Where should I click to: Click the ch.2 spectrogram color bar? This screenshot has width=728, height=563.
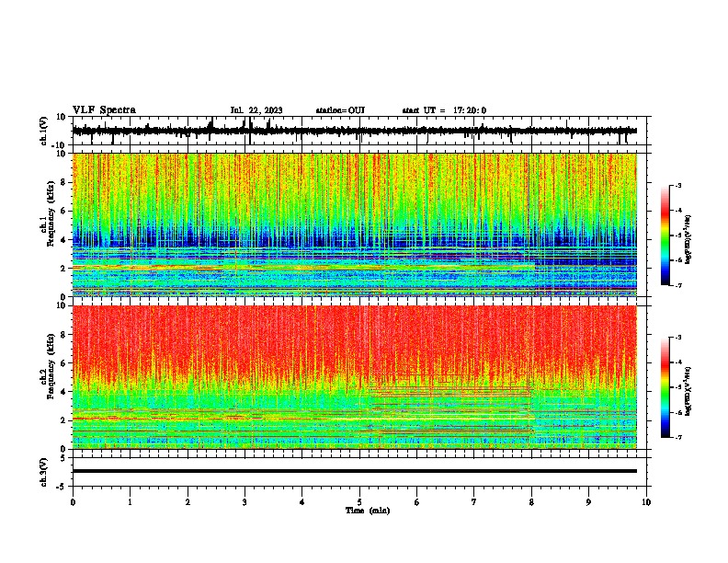coord(665,387)
